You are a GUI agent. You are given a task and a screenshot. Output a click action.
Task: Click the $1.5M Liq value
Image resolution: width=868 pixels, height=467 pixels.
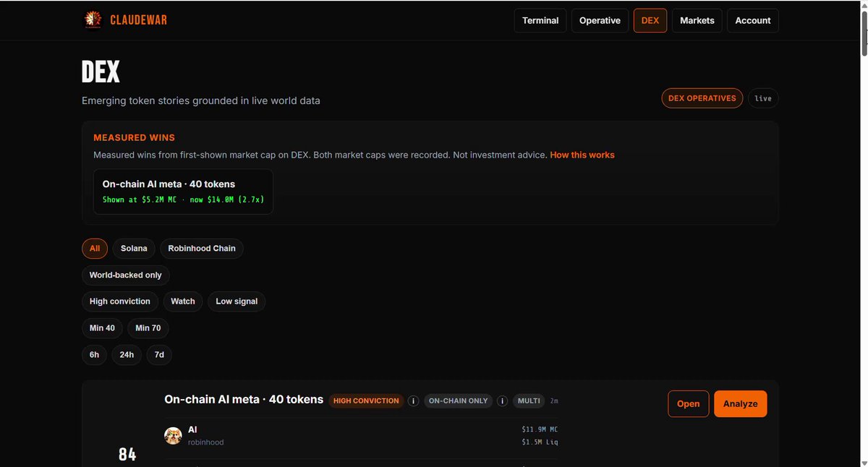540,442
